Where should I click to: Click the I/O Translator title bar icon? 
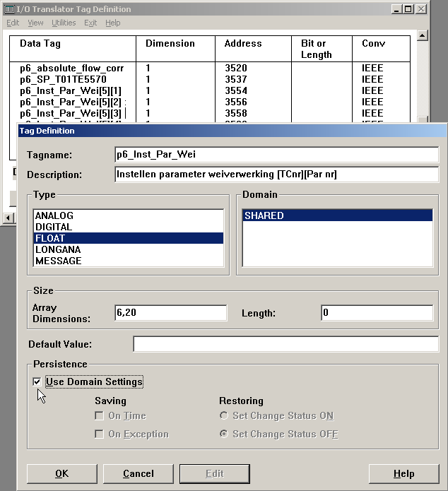point(8,8)
